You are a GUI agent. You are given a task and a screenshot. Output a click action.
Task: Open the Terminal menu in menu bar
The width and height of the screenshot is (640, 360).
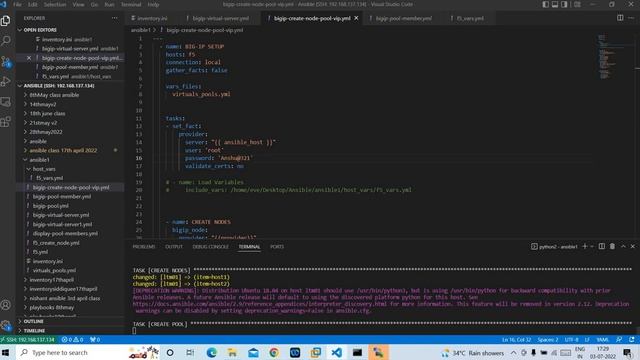131,4
